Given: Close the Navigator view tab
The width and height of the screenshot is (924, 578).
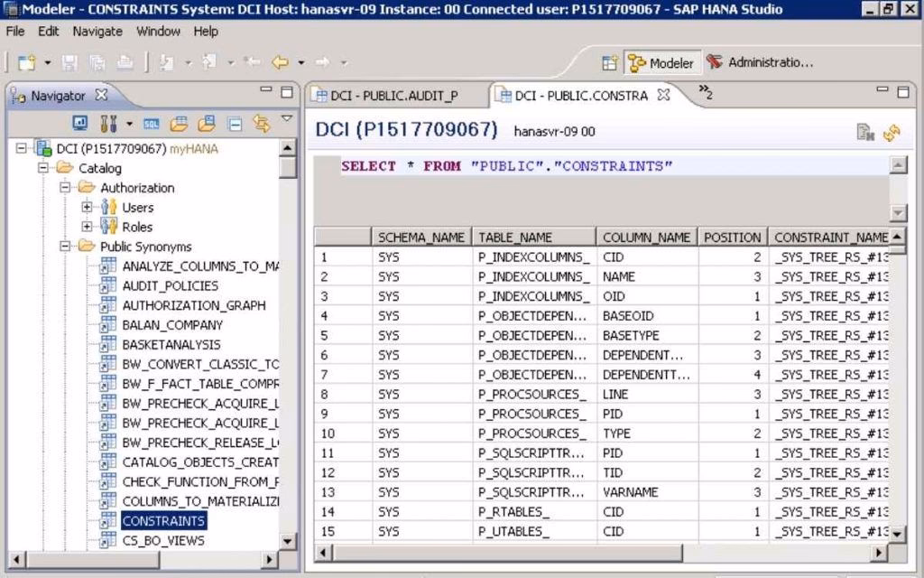Looking at the screenshot, I should tap(101, 94).
